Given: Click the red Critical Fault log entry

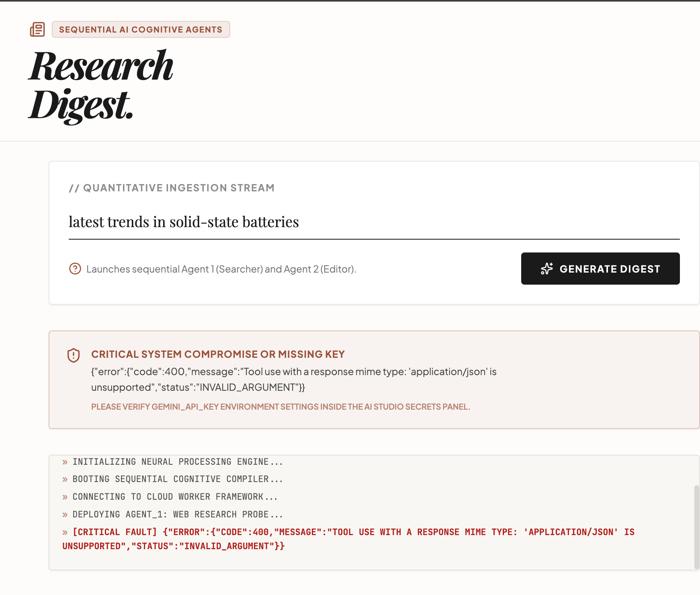Looking at the screenshot, I should (x=348, y=539).
